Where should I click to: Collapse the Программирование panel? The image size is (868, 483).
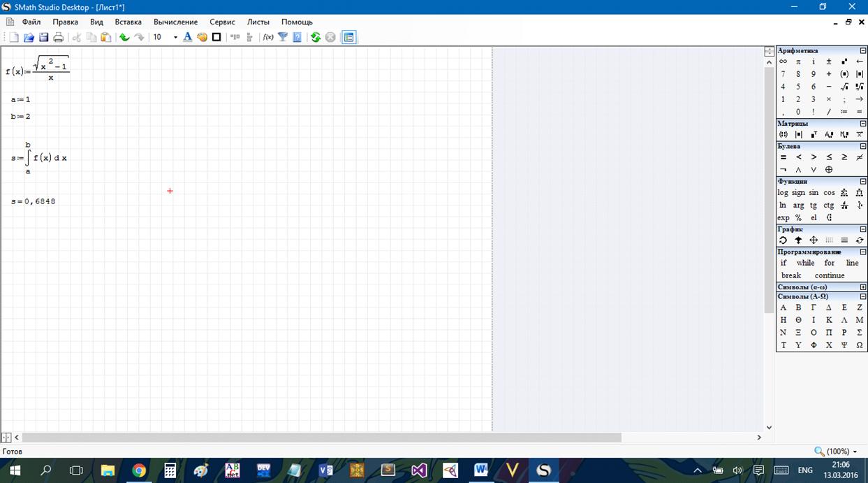pyautogui.click(x=863, y=252)
